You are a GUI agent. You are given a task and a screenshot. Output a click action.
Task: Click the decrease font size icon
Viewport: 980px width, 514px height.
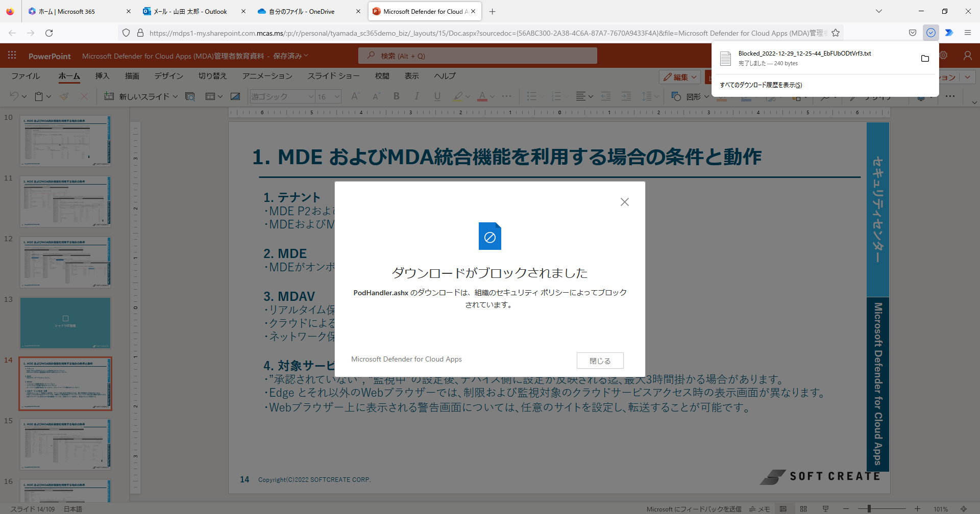point(376,96)
